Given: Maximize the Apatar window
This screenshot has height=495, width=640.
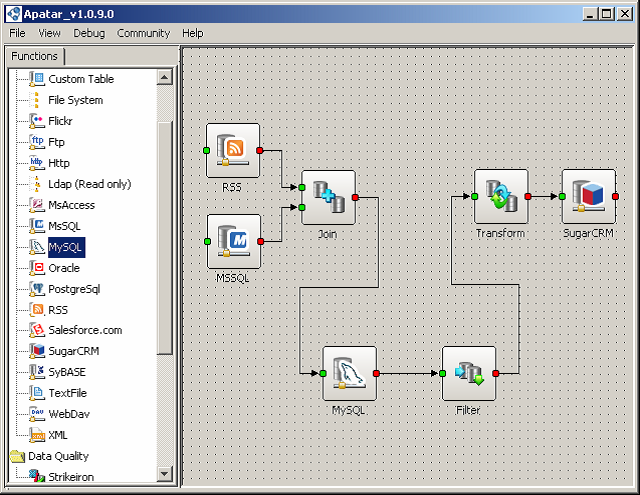Looking at the screenshot, I should pyautogui.click(x=607, y=14).
